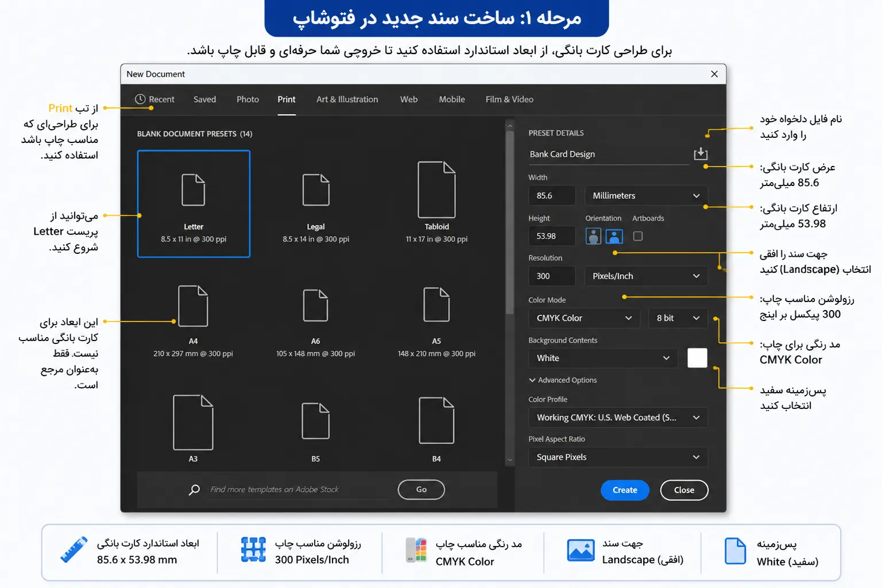The height and width of the screenshot is (588, 882).
Task: Open the Color Profile Working CMYK dropdown
Action: (618, 417)
